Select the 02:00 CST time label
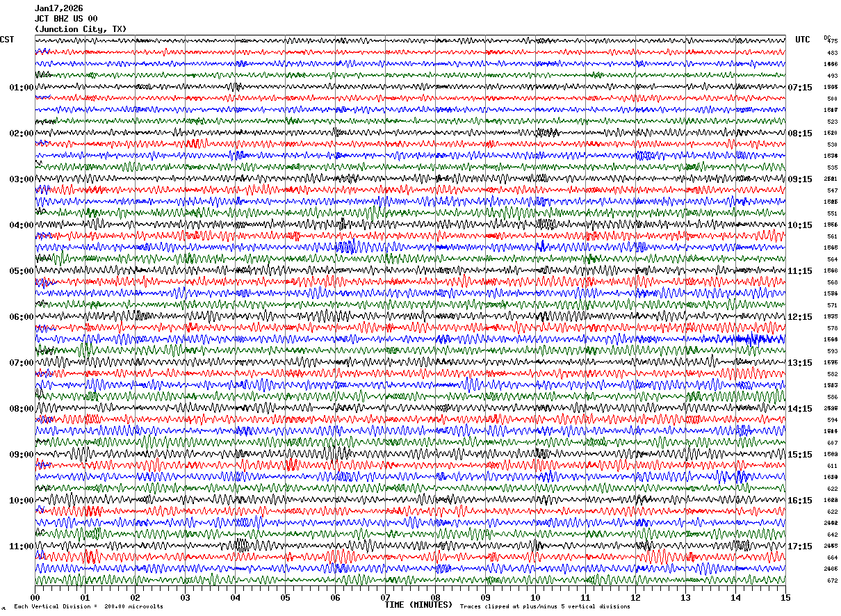 tap(21, 133)
